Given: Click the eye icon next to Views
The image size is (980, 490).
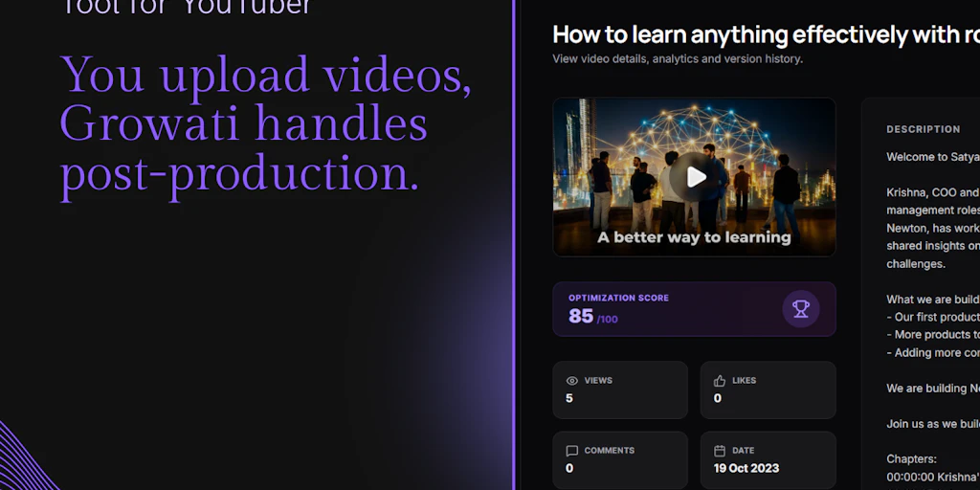Looking at the screenshot, I should click(571, 381).
